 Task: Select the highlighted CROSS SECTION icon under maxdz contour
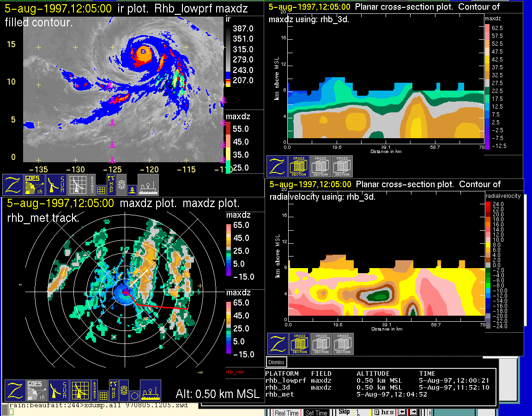pos(299,166)
